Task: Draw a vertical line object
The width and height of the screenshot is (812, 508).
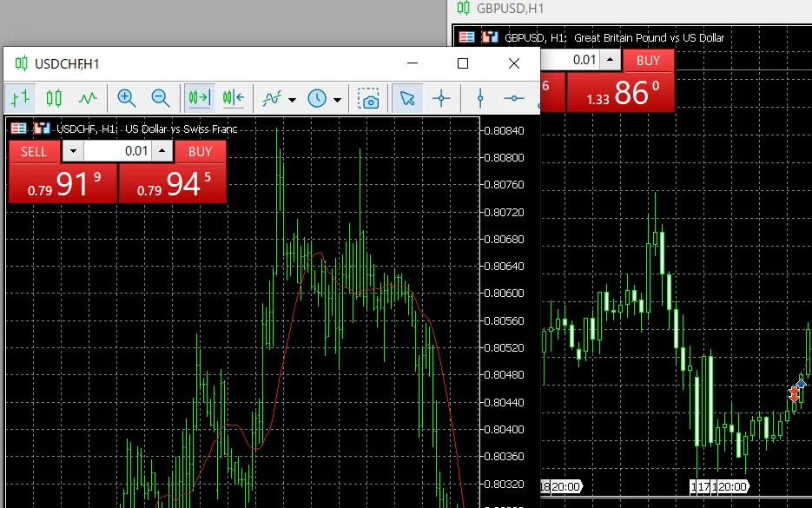Action: (x=480, y=98)
